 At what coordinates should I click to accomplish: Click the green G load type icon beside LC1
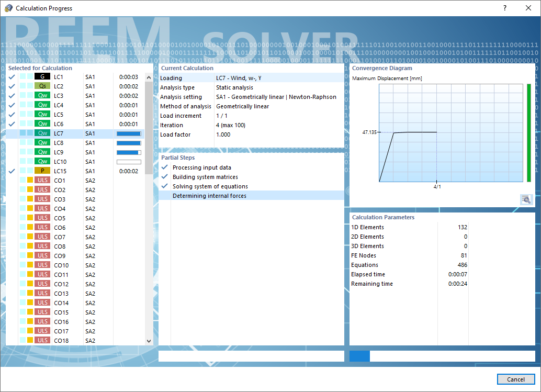tap(43, 76)
